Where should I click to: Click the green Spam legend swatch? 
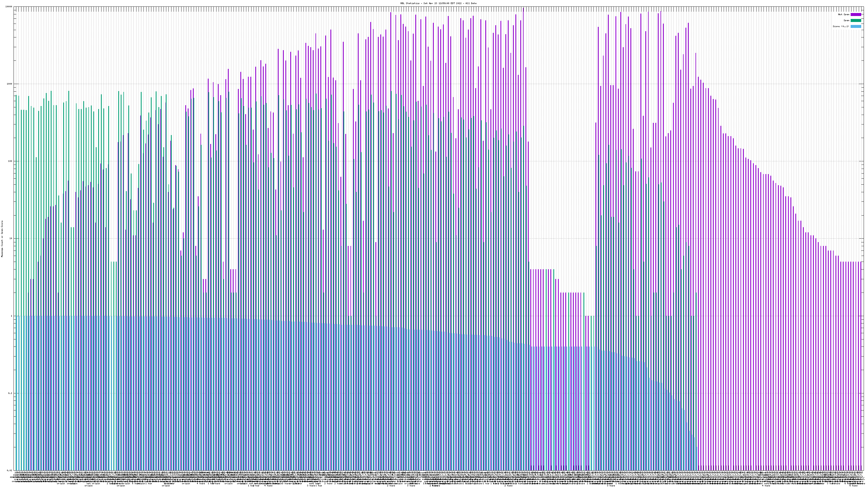pos(856,21)
